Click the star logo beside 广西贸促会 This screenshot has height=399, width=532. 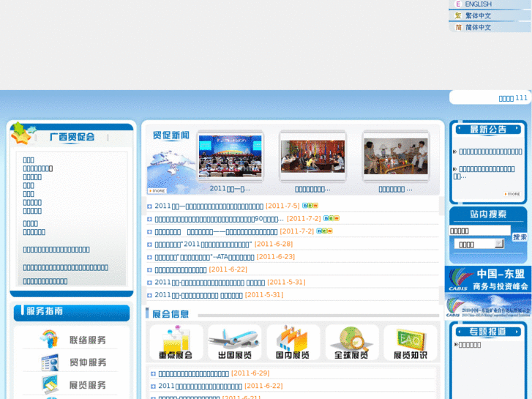pyautogui.click(x=23, y=133)
